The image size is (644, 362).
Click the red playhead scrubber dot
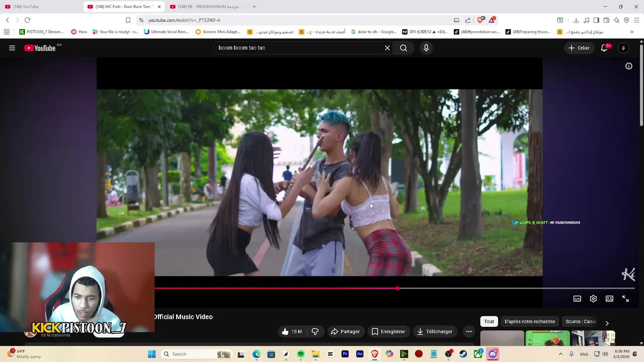[397, 288]
